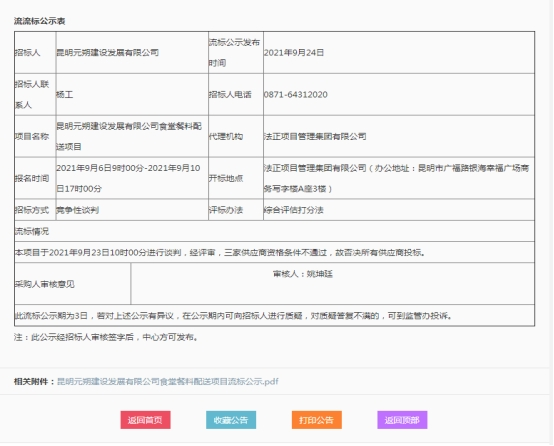Click the 返回首页 red button

tap(145, 420)
